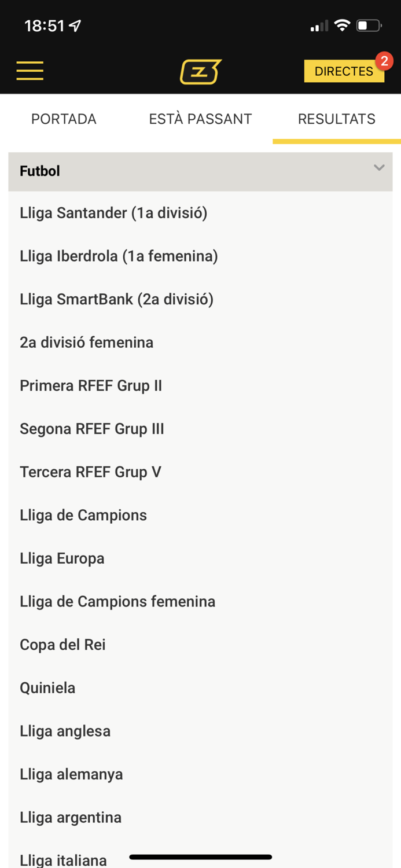401x868 pixels.
Task: Open Lliga Iberdrola (1a femenina)
Action: (119, 256)
